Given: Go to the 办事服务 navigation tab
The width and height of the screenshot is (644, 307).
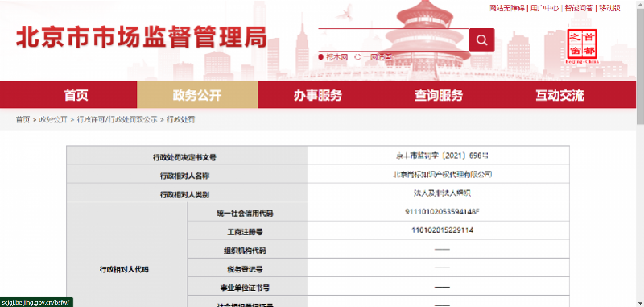Looking at the screenshot, I should pos(317,95).
